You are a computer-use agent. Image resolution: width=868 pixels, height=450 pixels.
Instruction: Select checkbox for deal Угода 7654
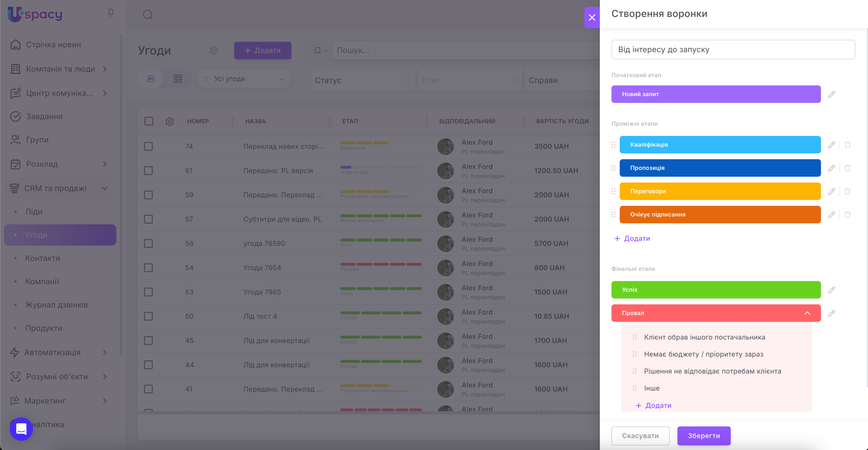point(148,268)
